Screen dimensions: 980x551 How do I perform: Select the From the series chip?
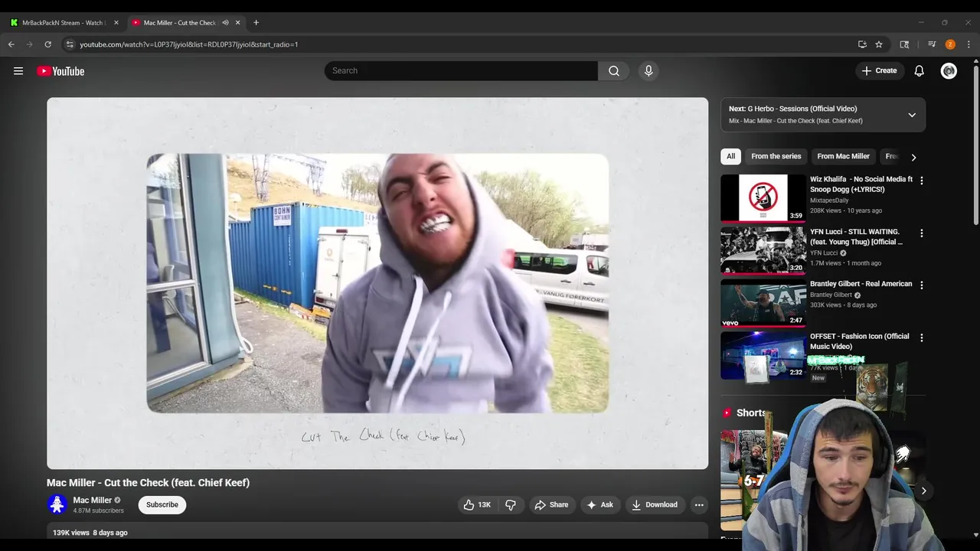point(776,156)
